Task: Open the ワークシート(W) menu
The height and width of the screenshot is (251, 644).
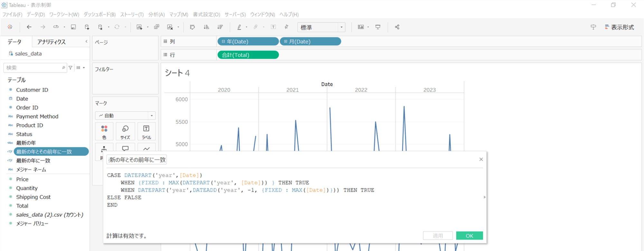Action: [x=64, y=14]
